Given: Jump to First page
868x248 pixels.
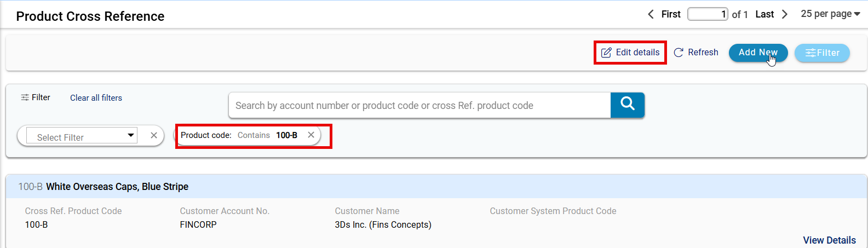Looking at the screenshot, I should click(x=671, y=14).
